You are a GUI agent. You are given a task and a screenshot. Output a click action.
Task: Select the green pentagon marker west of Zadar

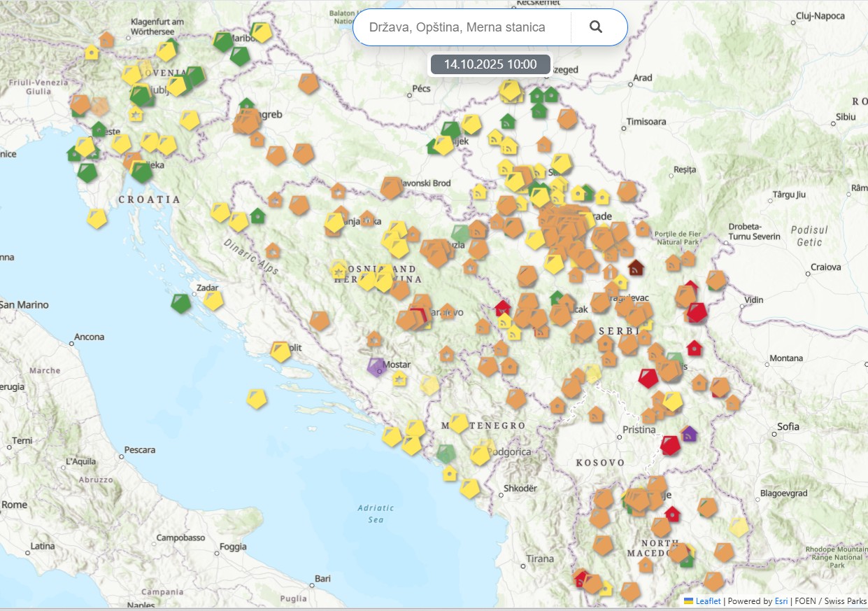pyautogui.click(x=181, y=303)
